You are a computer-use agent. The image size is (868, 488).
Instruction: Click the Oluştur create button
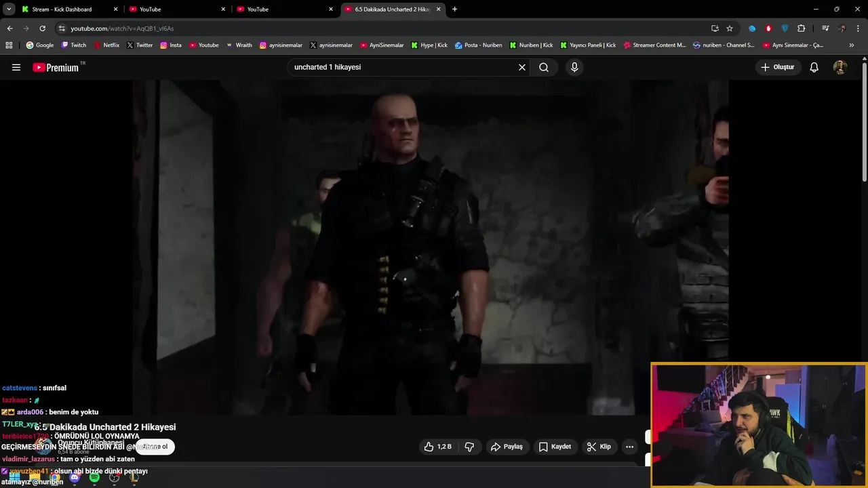pyautogui.click(x=777, y=67)
